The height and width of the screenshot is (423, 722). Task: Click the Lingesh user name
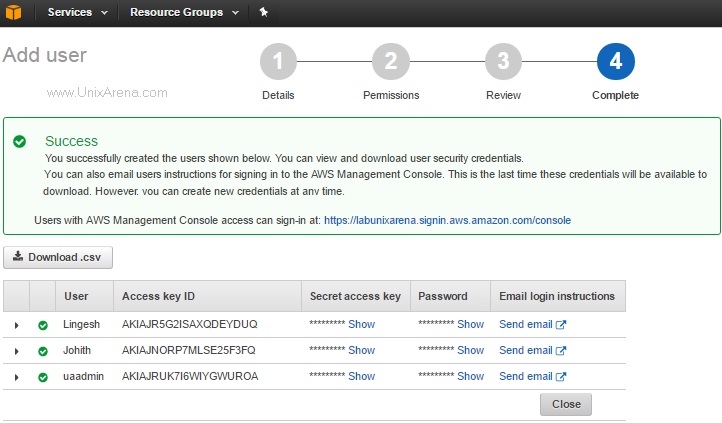click(82, 324)
